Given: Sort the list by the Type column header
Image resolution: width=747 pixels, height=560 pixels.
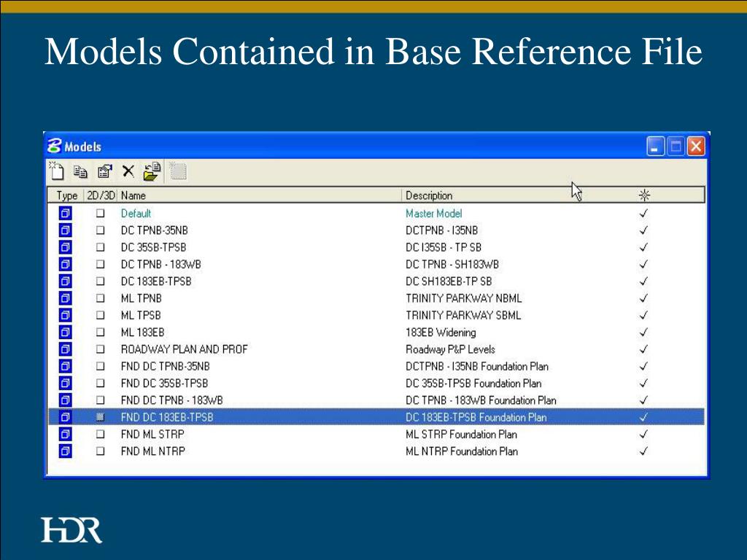Looking at the screenshot, I should (66, 195).
